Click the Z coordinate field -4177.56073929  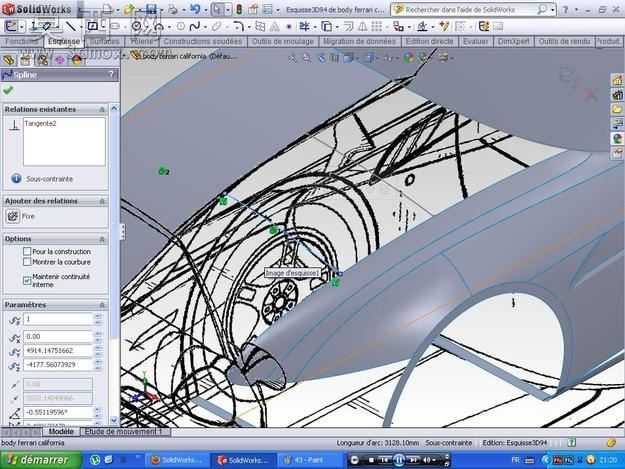click(58, 365)
